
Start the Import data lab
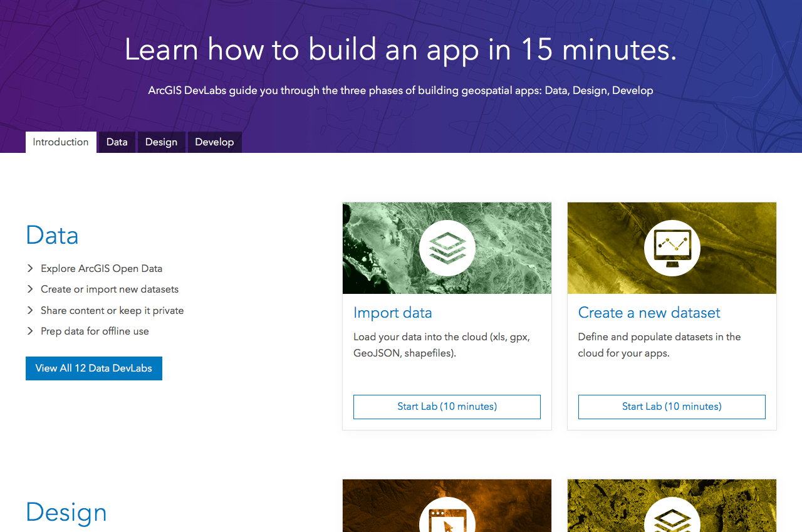[447, 407]
